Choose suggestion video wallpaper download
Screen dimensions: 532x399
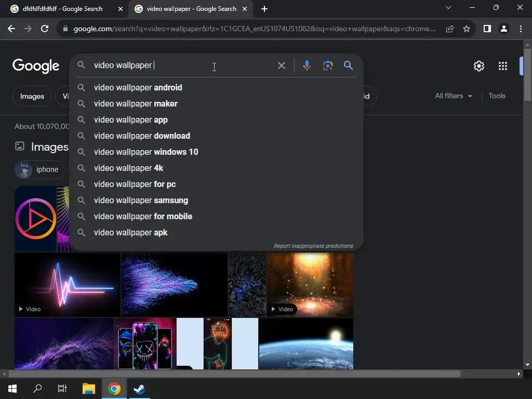pyautogui.click(x=217, y=136)
